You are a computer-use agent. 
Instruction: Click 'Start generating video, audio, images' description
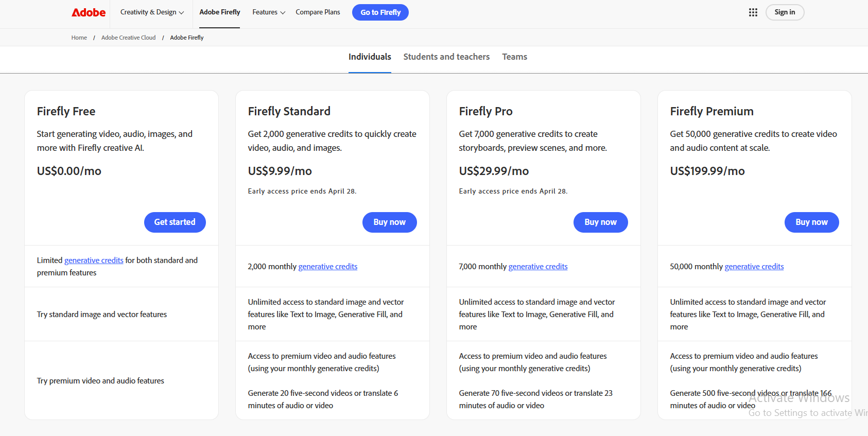[115, 141]
